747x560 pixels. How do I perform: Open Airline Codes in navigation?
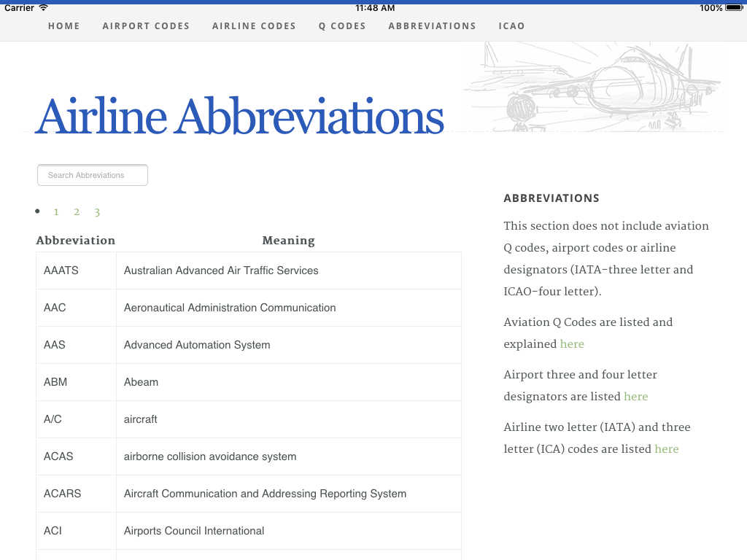point(254,26)
